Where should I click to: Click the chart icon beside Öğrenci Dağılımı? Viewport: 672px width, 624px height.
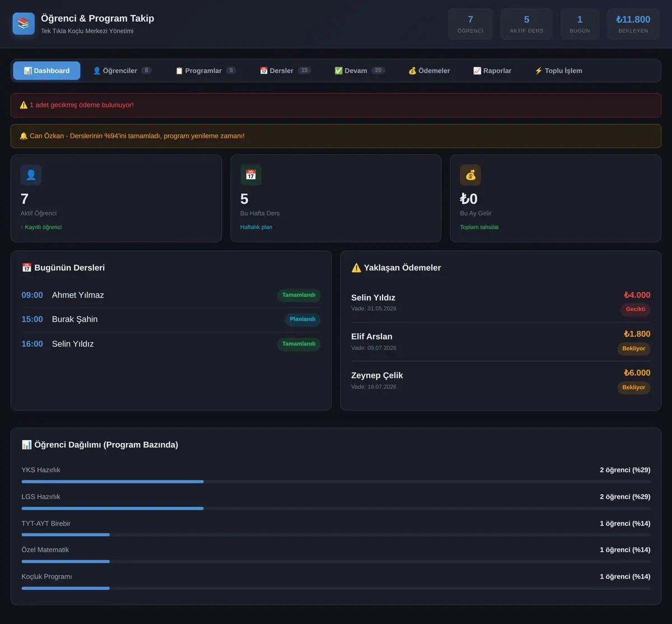point(26,445)
